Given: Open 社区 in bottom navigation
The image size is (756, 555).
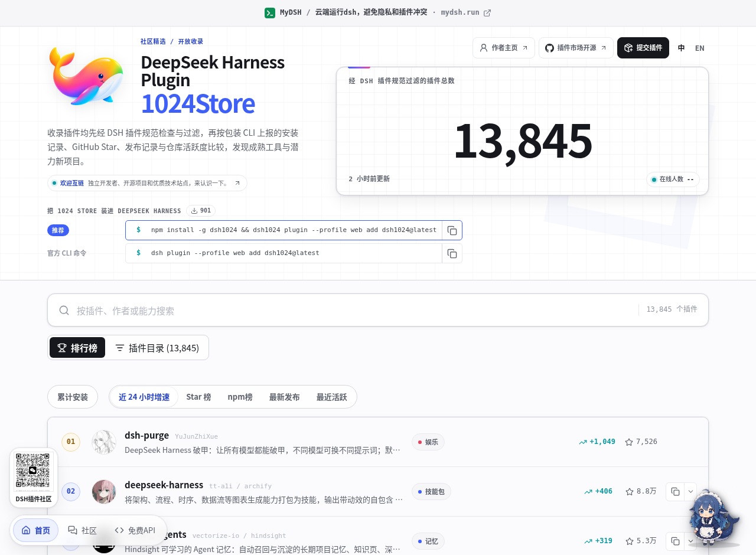Looking at the screenshot, I should [82, 530].
